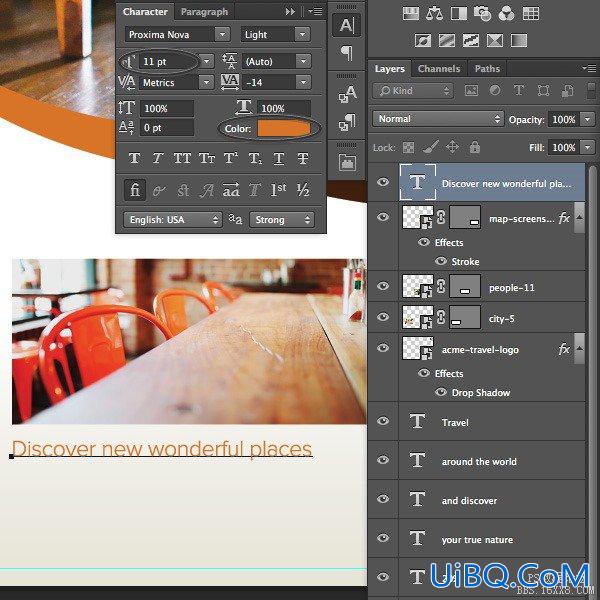
Task: Enable Small Caps text style
Action: (x=207, y=158)
